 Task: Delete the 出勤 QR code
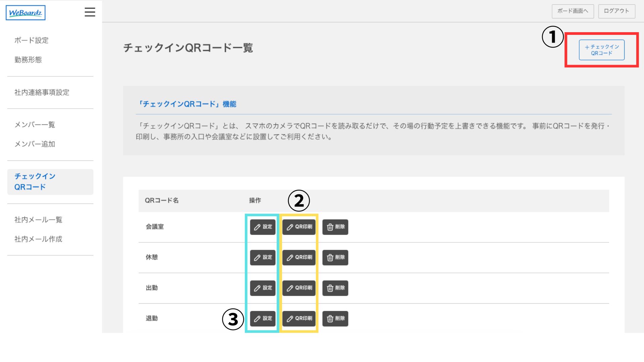coord(335,288)
